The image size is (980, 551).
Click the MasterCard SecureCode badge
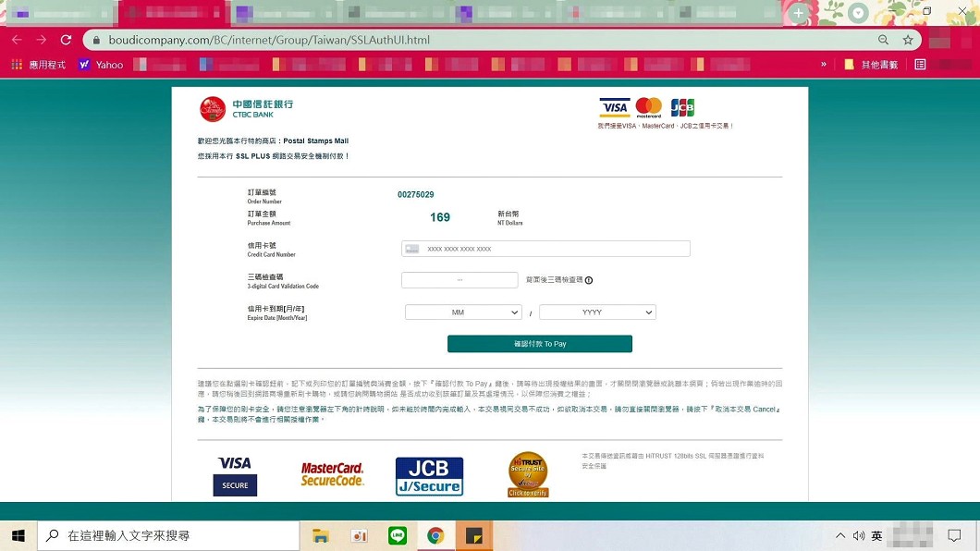[332, 475]
